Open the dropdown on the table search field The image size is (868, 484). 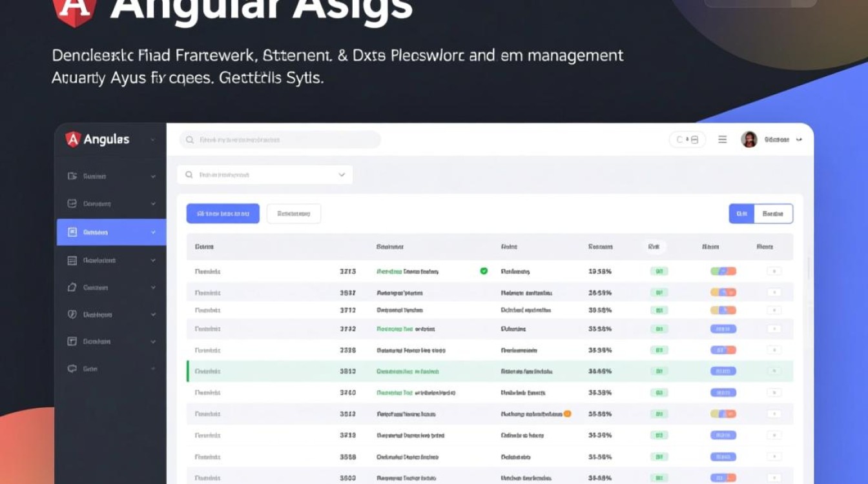click(342, 174)
